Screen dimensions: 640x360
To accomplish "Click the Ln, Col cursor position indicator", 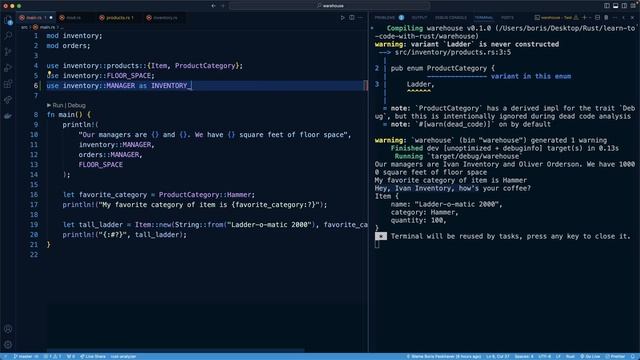I will coord(498,356).
